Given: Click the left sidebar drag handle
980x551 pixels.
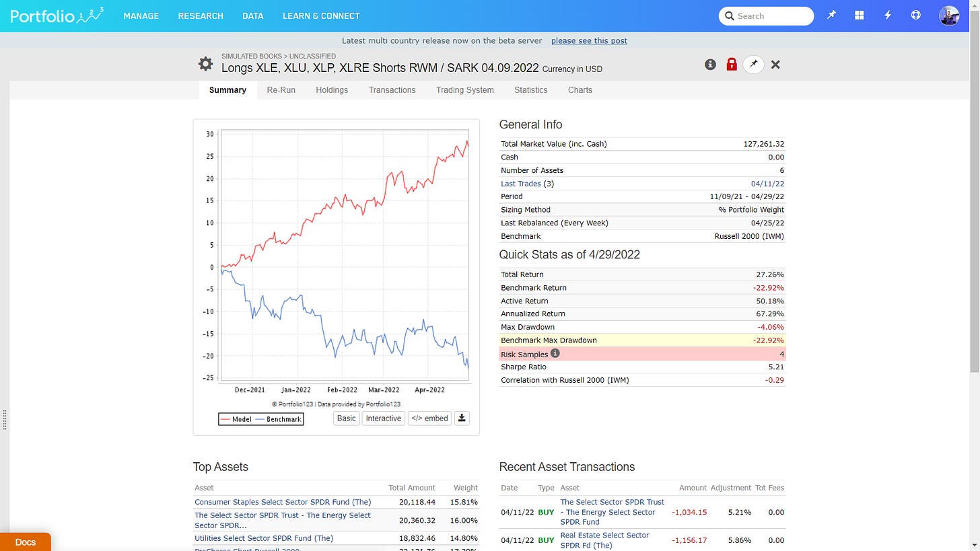Looking at the screenshot, I should coord(5,420).
